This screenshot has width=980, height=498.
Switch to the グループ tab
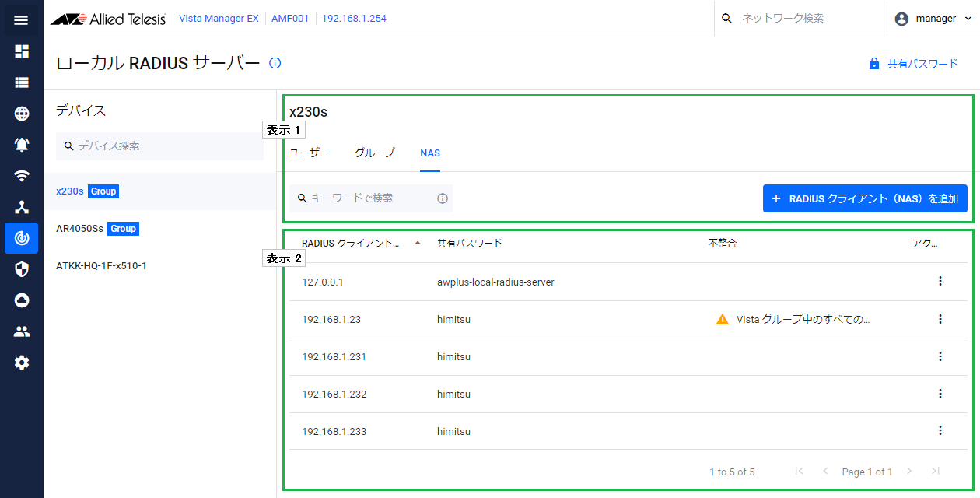click(x=375, y=153)
